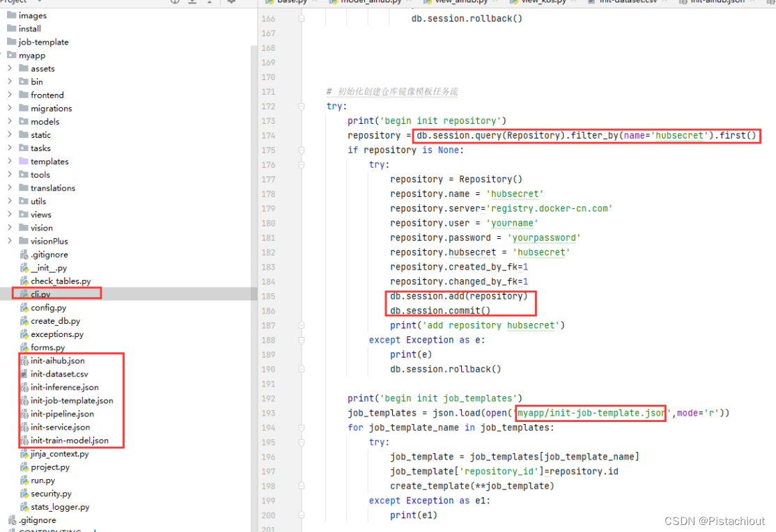The height and width of the screenshot is (532, 776).
Task: Expand the frontend folder
Action: (x=10, y=95)
